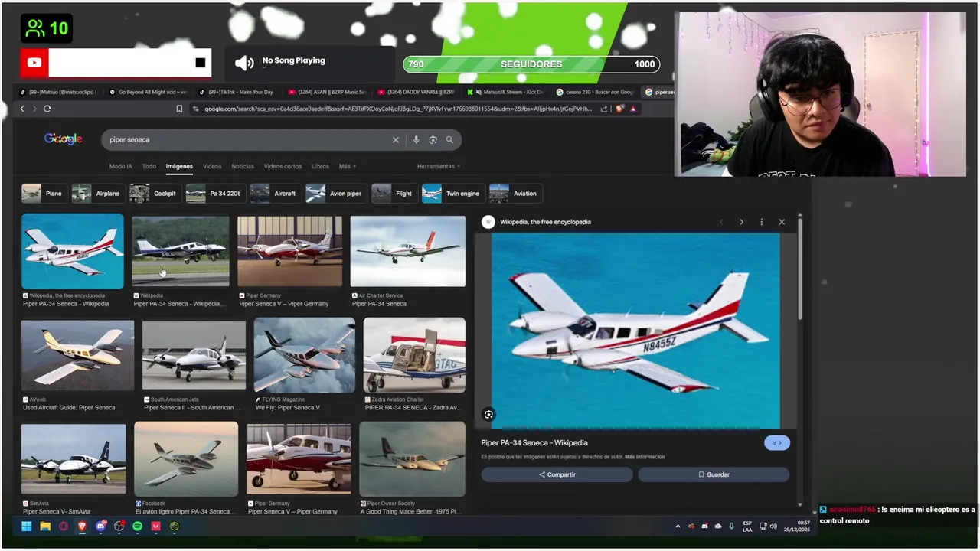Open the Videos cortos tab
The height and width of the screenshot is (551, 980).
[283, 166]
